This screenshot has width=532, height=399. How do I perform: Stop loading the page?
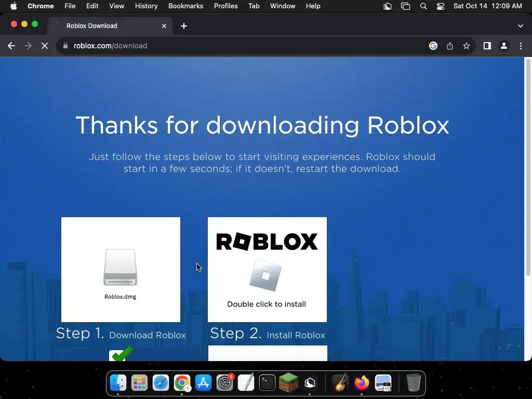click(x=45, y=46)
